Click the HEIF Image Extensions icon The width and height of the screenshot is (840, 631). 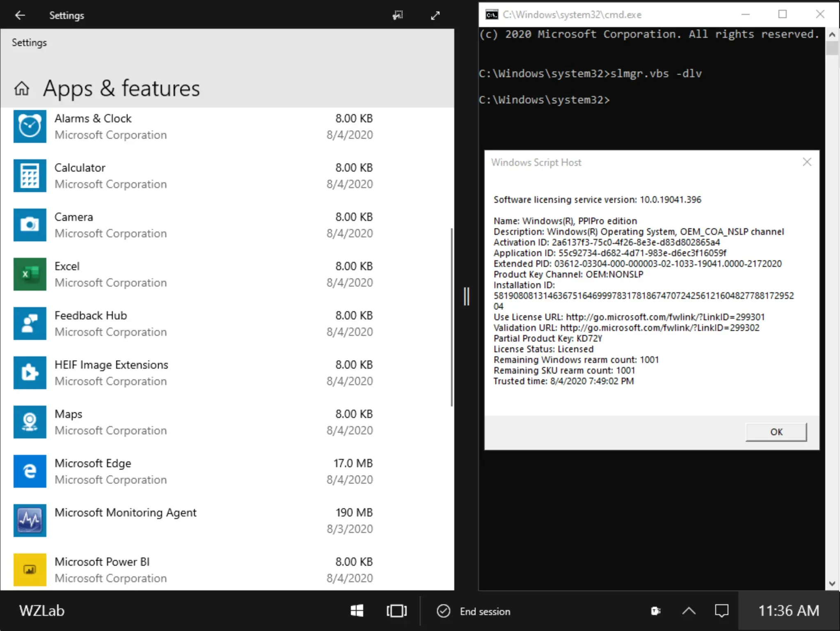(x=30, y=373)
